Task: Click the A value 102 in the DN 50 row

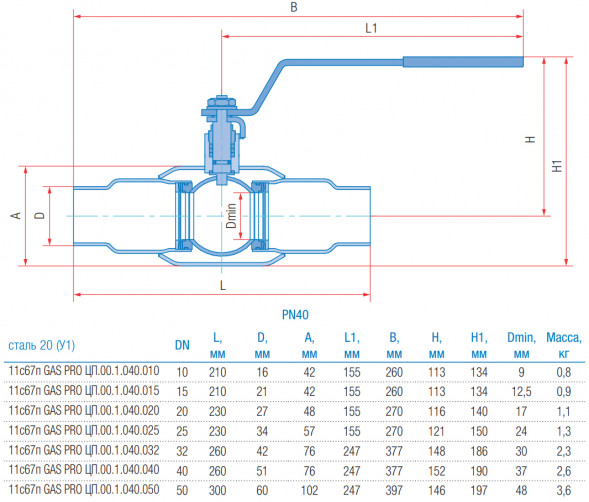Action: click(x=310, y=491)
